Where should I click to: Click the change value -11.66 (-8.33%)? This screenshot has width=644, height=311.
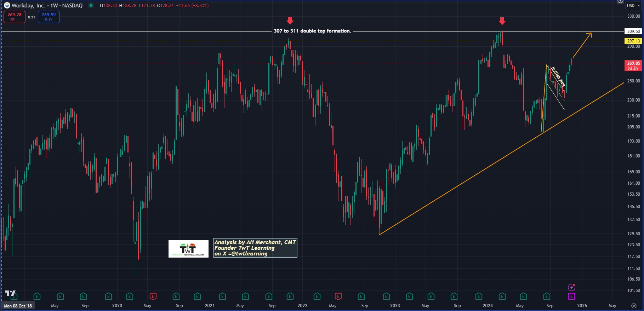click(192, 6)
